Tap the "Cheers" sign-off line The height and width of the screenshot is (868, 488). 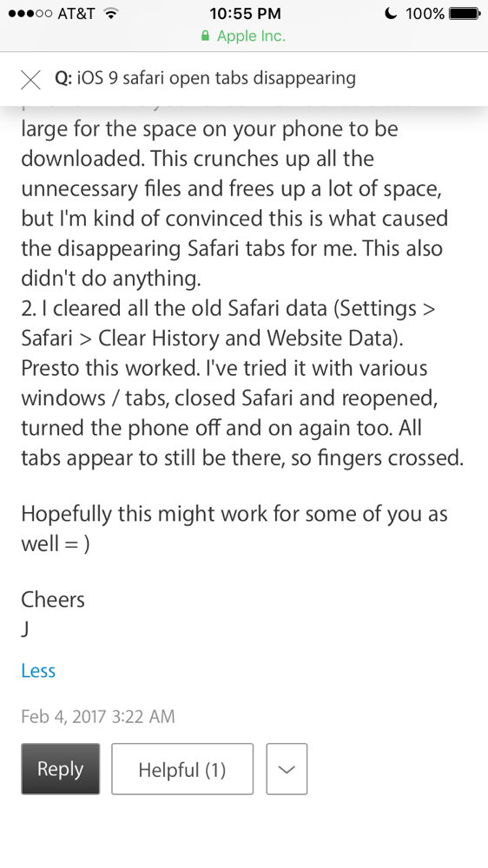click(53, 600)
